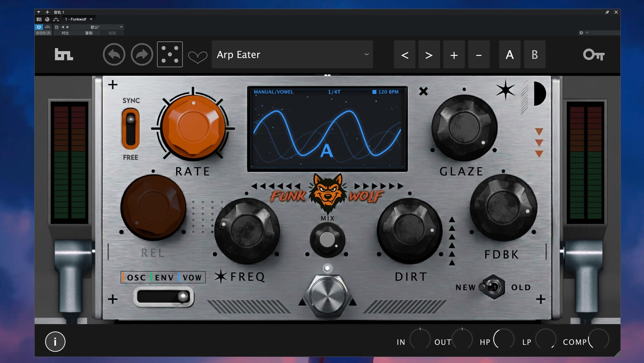Open the 1 - Funkwolf plugin dropdown
Viewport: 644px width, 363px height.
[x=78, y=19]
